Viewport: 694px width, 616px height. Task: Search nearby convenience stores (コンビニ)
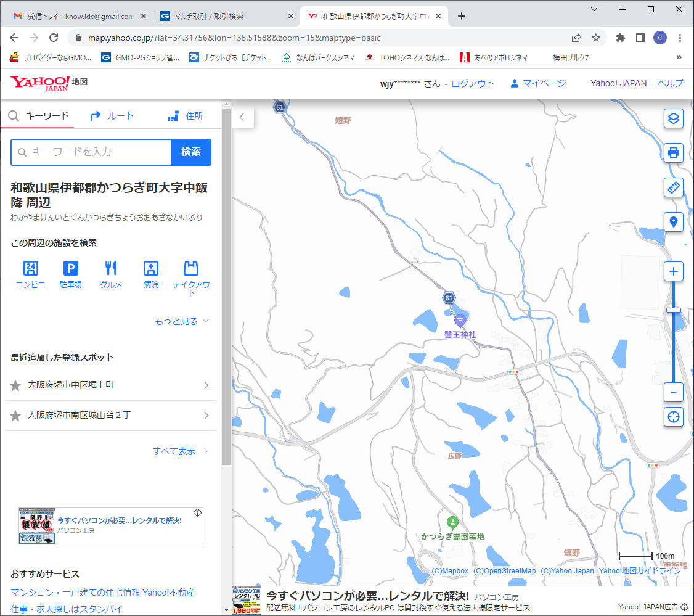click(30, 274)
